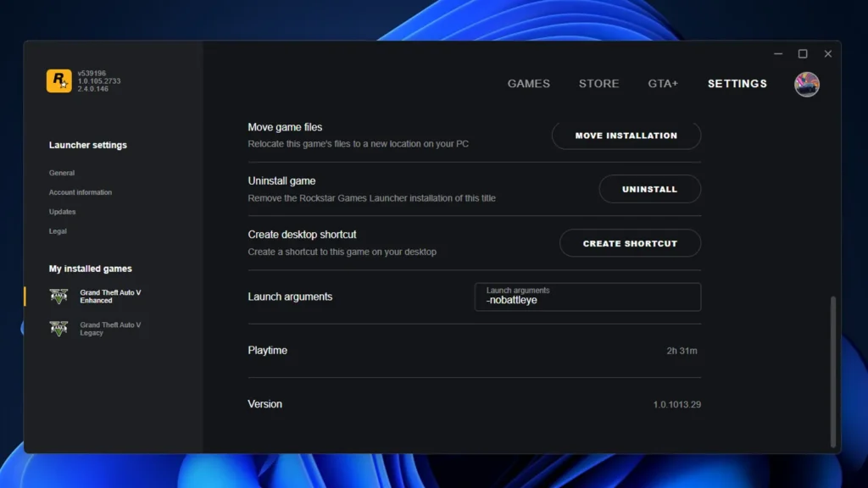This screenshot has width=868, height=488.
Task: Open the STORE tab
Action: click(598, 83)
